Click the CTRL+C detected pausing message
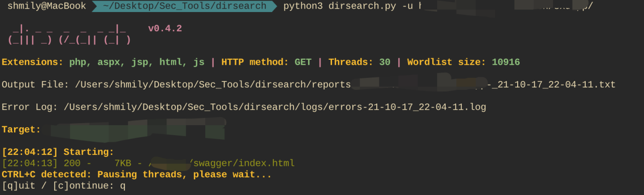This screenshot has height=195, width=644. [x=136, y=175]
